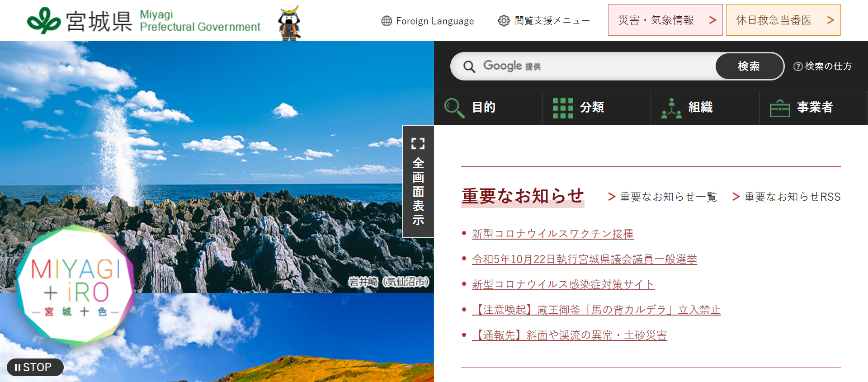The height and width of the screenshot is (382, 868).
Task: Open 新型コロナウイルス感染症対策サイト link
Action: (x=563, y=284)
